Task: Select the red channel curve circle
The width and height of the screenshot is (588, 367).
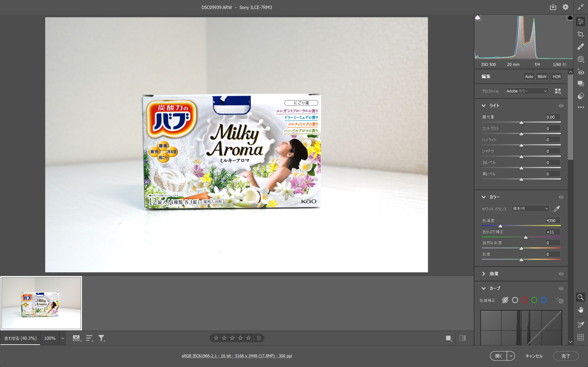Action: [x=524, y=300]
